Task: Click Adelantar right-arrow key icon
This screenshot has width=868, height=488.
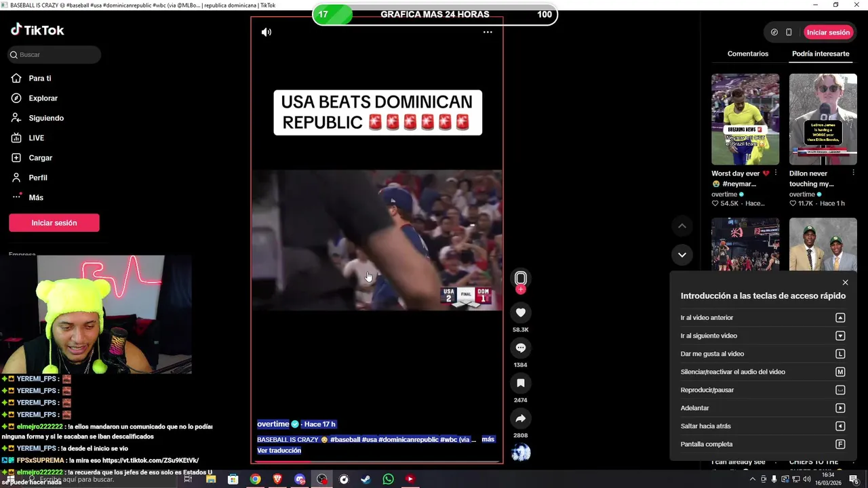Action: coord(840,408)
